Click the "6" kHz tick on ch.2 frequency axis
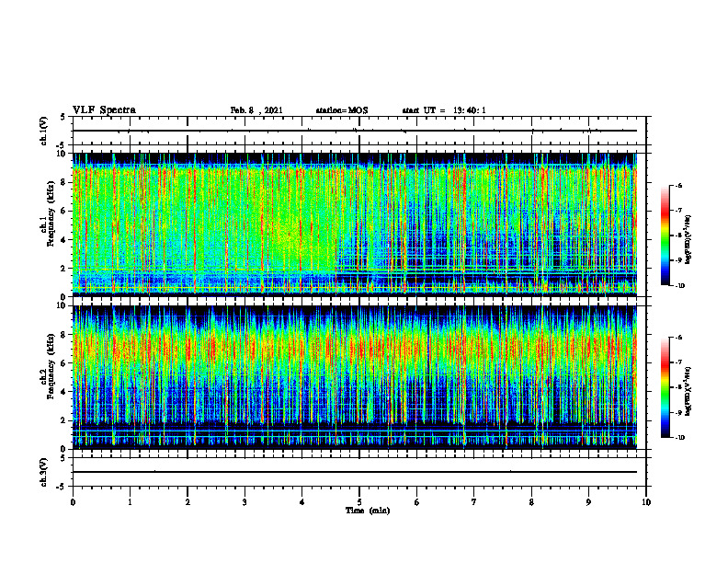728x563 pixels. [64, 363]
